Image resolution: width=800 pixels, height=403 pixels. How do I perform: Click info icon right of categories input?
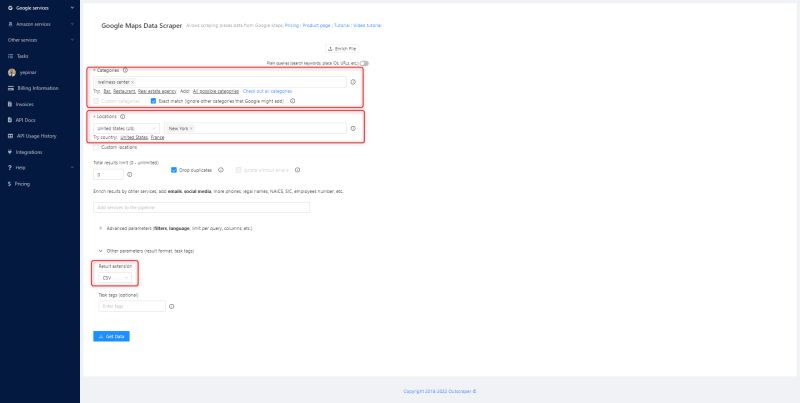click(353, 82)
